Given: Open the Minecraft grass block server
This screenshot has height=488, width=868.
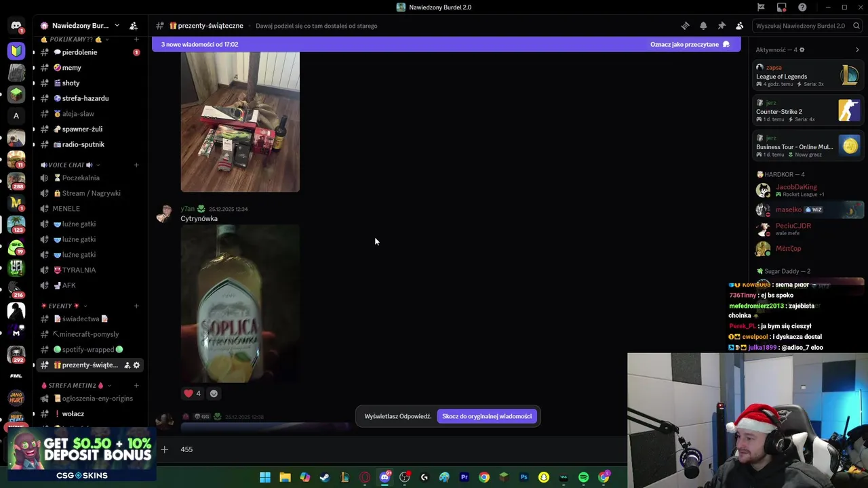Looking at the screenshot, I should point(16,94).
